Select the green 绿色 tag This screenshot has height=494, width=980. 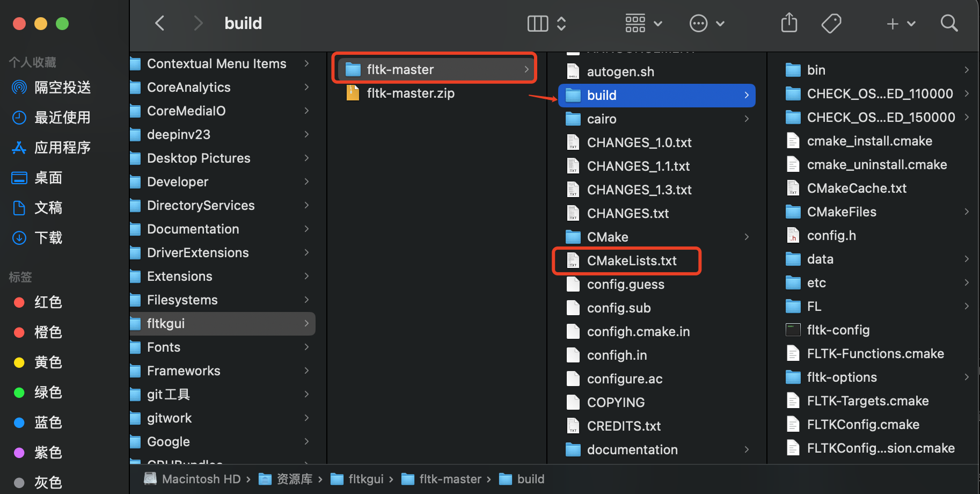tap(38, 392)
